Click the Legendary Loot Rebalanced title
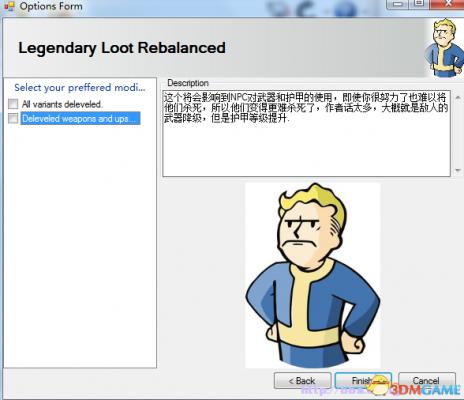 (122, 48)
